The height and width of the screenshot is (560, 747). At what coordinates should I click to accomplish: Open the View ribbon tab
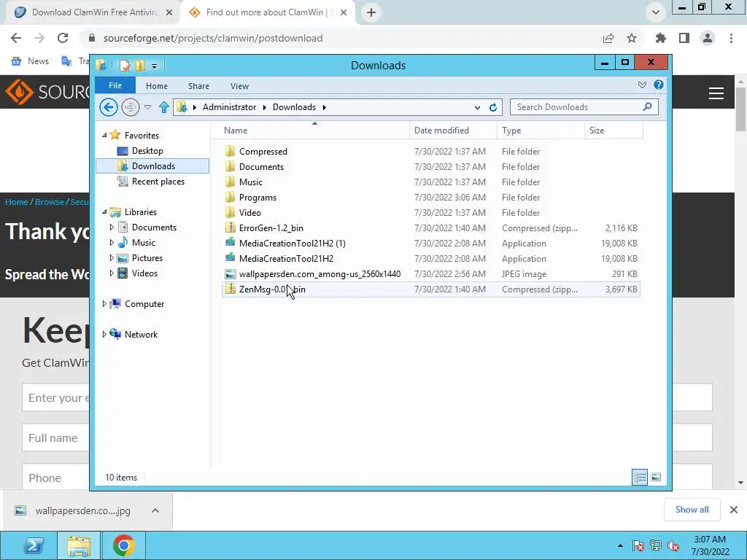click(239, 86)
